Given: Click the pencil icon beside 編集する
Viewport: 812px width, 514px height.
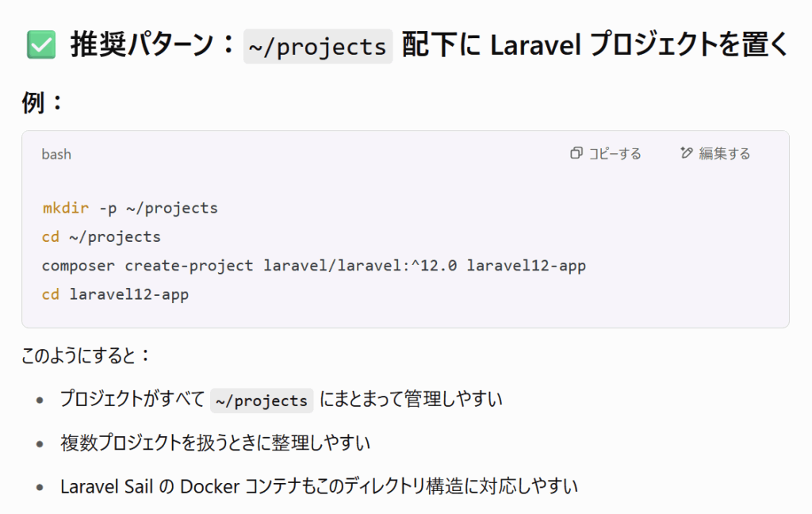Looking at the screenshot, I should [686, 153].
